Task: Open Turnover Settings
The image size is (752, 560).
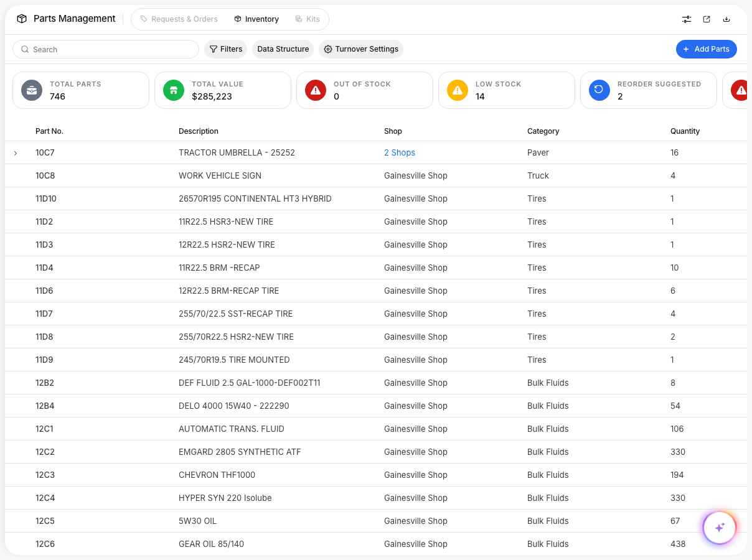Action: 361,49
